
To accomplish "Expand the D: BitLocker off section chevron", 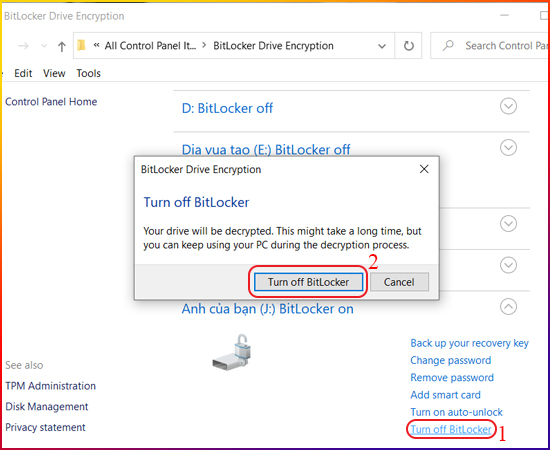I will (x=508, y=106).
